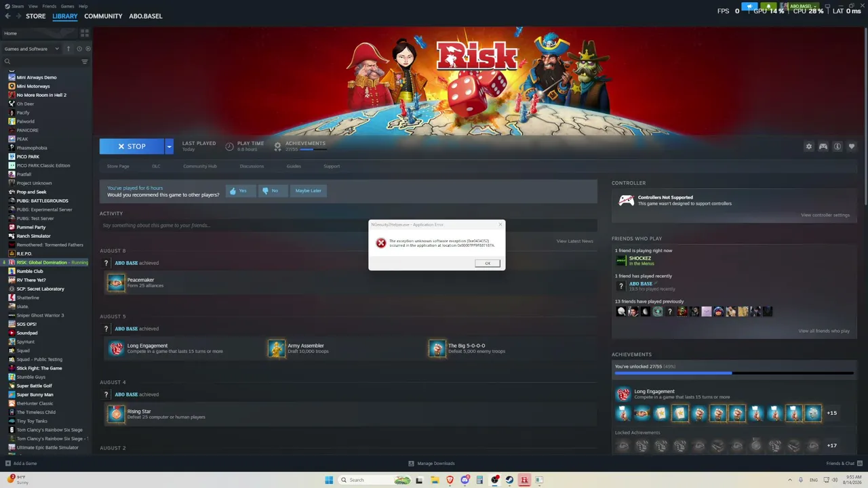Click the Rising Star achievement icon
The height and width of the screenshot is (488, 868).
click(x=116, y=414)
